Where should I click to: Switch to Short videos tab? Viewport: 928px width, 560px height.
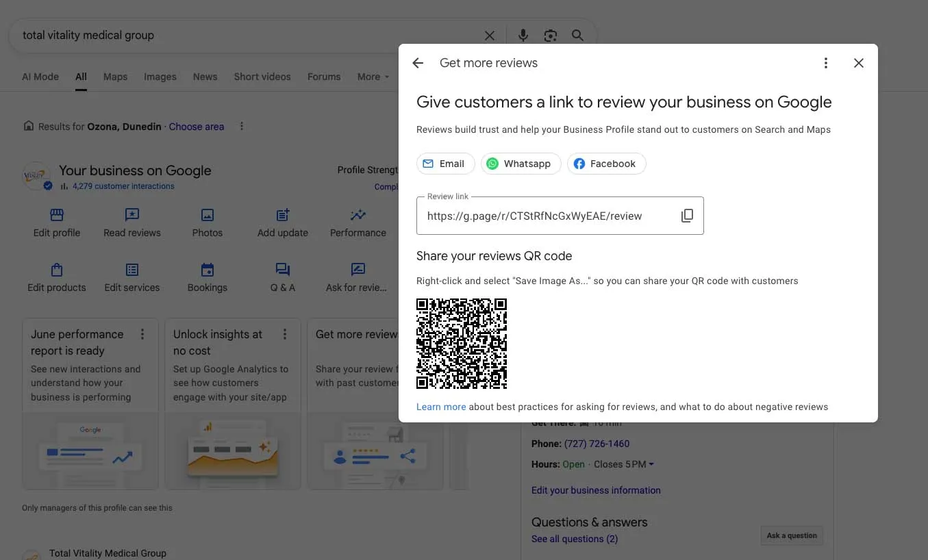click(262, 77)
